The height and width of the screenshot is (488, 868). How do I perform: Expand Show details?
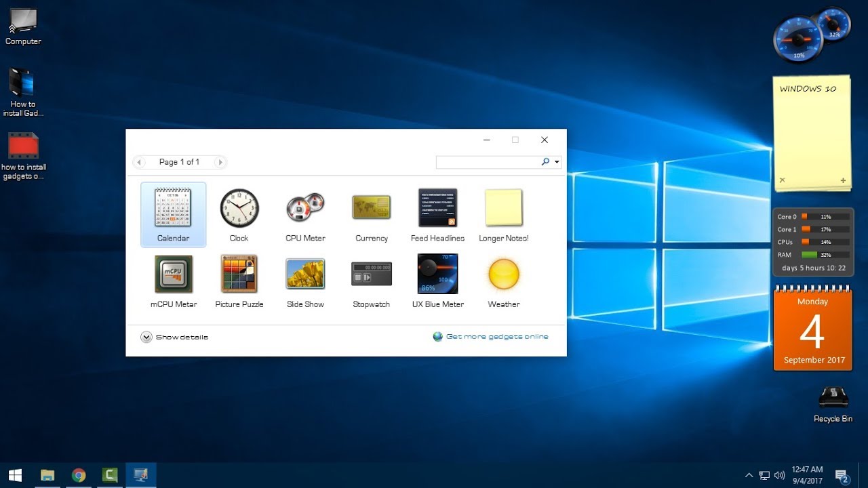174,337
